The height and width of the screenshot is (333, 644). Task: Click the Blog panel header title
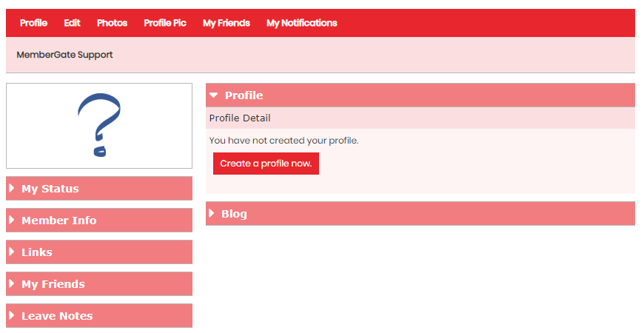234,214
